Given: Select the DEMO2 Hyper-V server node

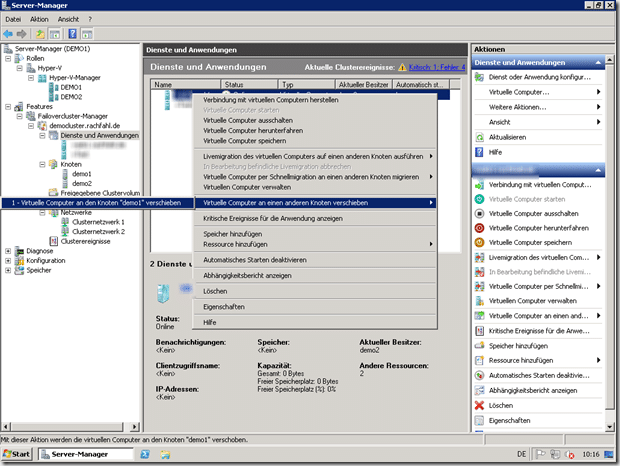Looking at the screenshot, I should pos(71,97).
